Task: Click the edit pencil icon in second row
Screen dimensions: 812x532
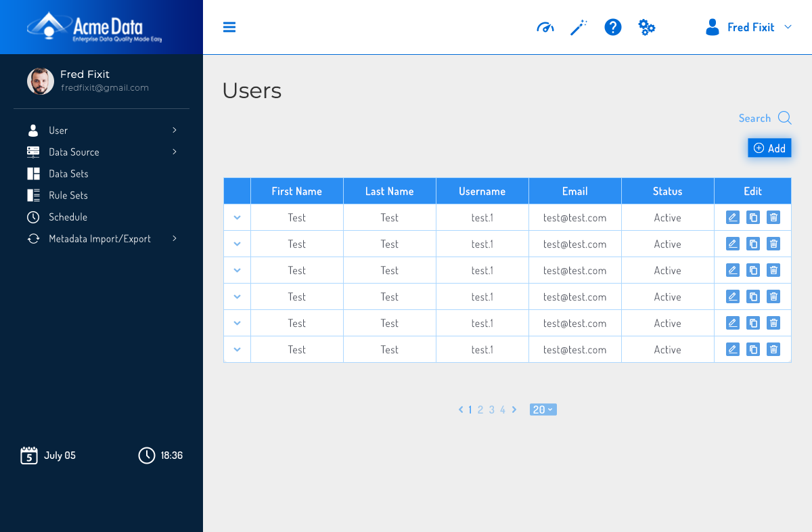Action: coord(733,244)
